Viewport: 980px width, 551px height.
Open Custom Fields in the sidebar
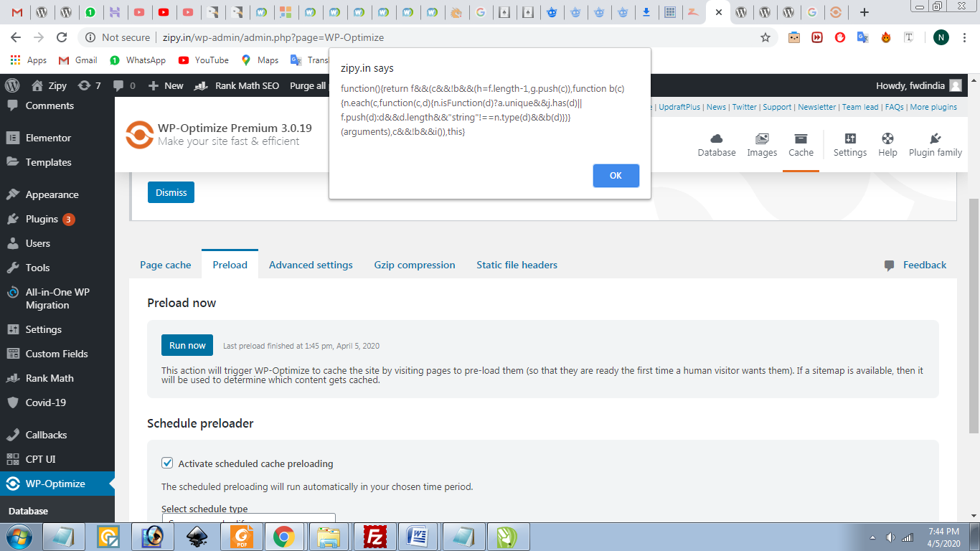pyautogui.click(x=57, y=354)
